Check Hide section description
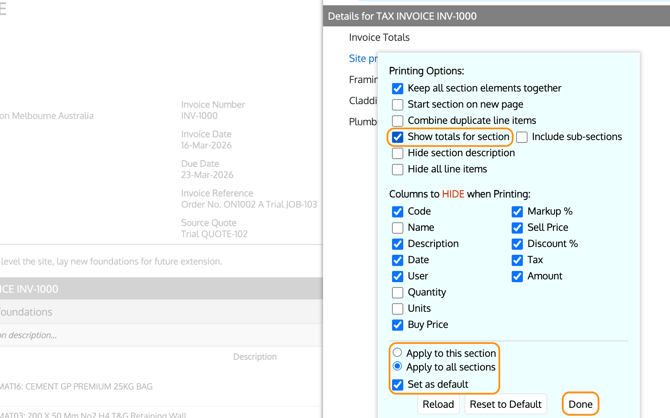 [398, 153]
